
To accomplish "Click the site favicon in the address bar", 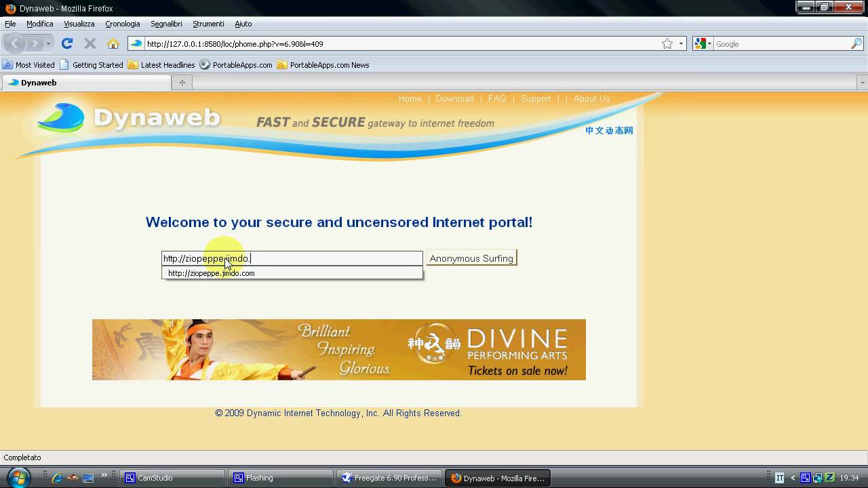I will (x=136, y=43).
